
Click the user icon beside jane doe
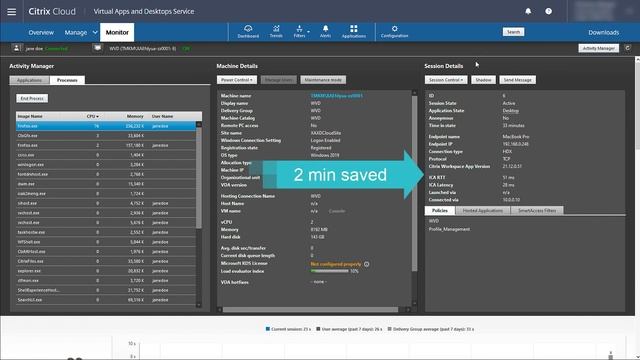[x=16, y=48]
